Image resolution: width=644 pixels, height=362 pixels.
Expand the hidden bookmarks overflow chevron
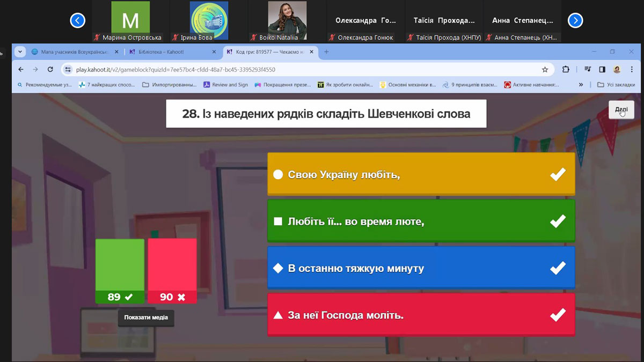581,85
